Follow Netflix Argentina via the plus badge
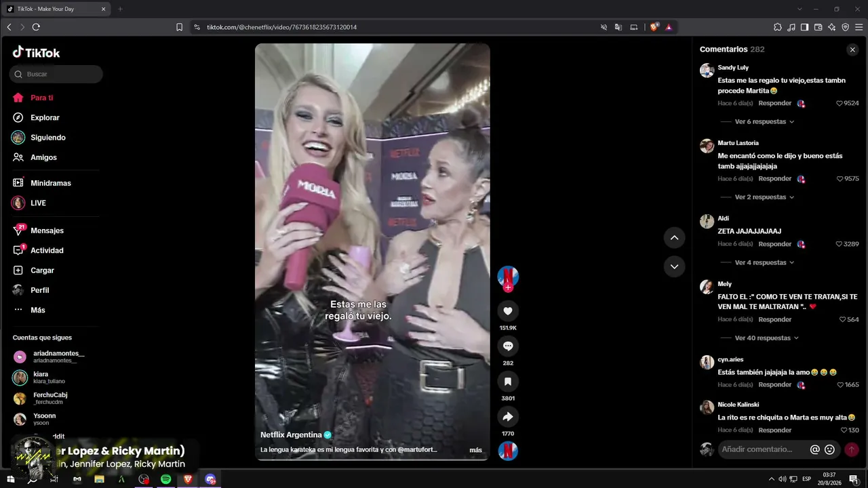This screenshot has height=488, width=868. (x=508, y=287)
